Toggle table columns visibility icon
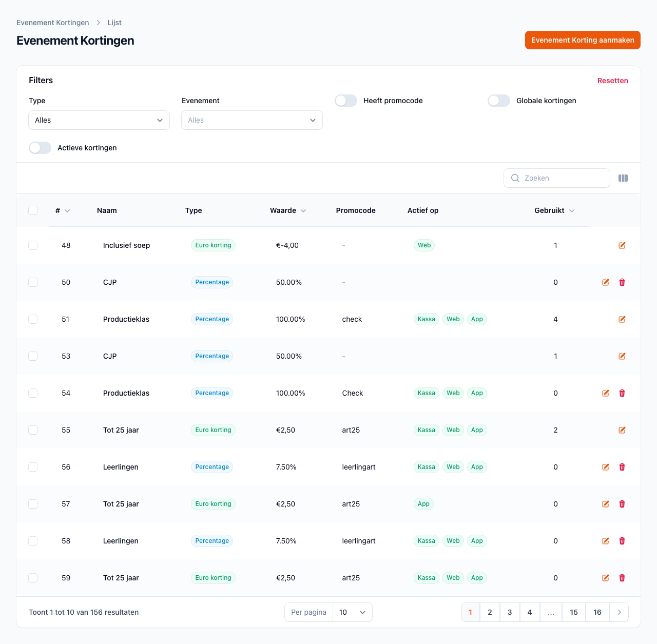 point(623,178)
